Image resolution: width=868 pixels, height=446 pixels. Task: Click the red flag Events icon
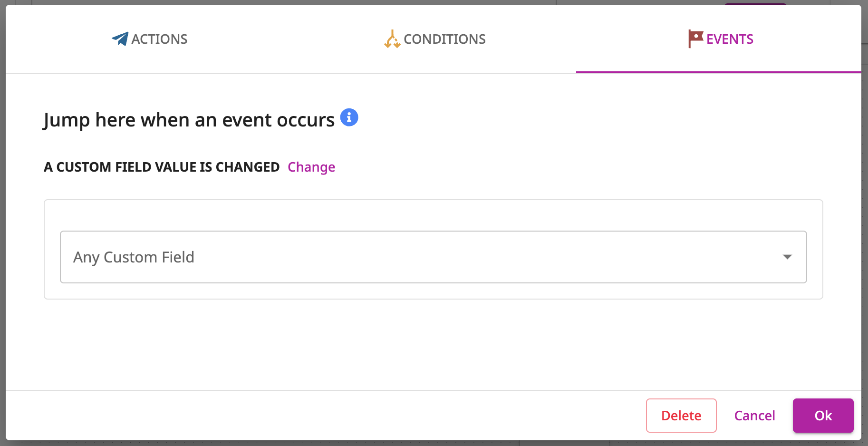[x=695, y=39]
